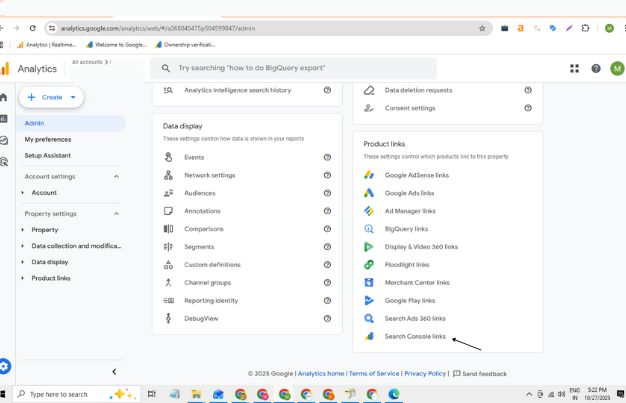Click the Analytics search field

click(293, 68)
